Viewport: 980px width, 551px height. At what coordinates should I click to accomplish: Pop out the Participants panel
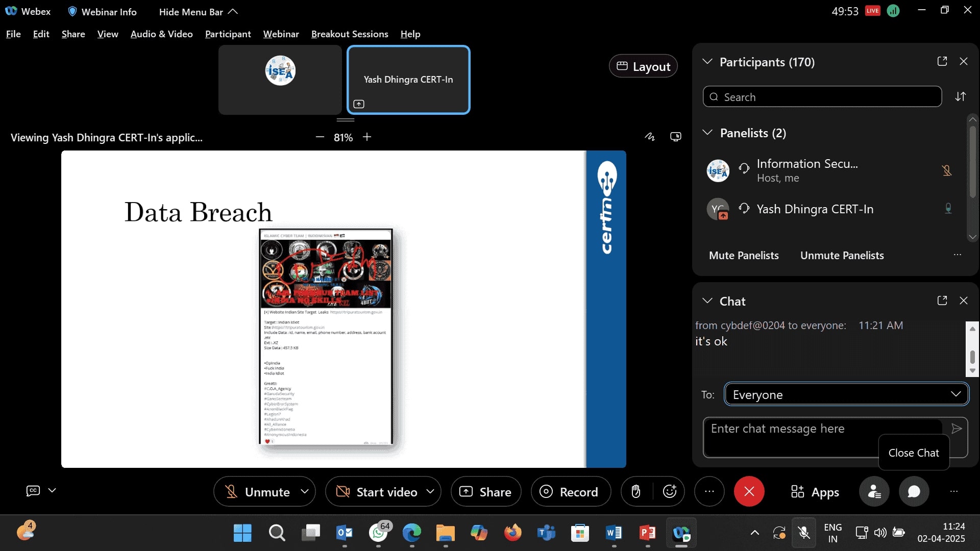[942, 61]
